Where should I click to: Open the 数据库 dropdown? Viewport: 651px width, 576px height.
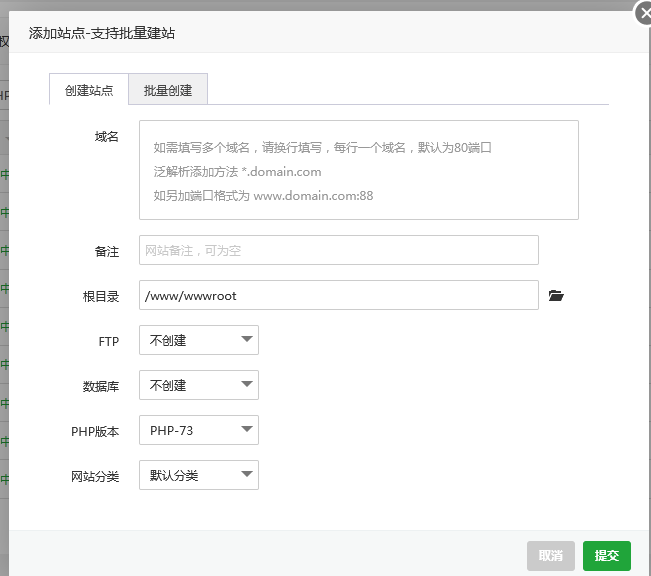(198, 385)
